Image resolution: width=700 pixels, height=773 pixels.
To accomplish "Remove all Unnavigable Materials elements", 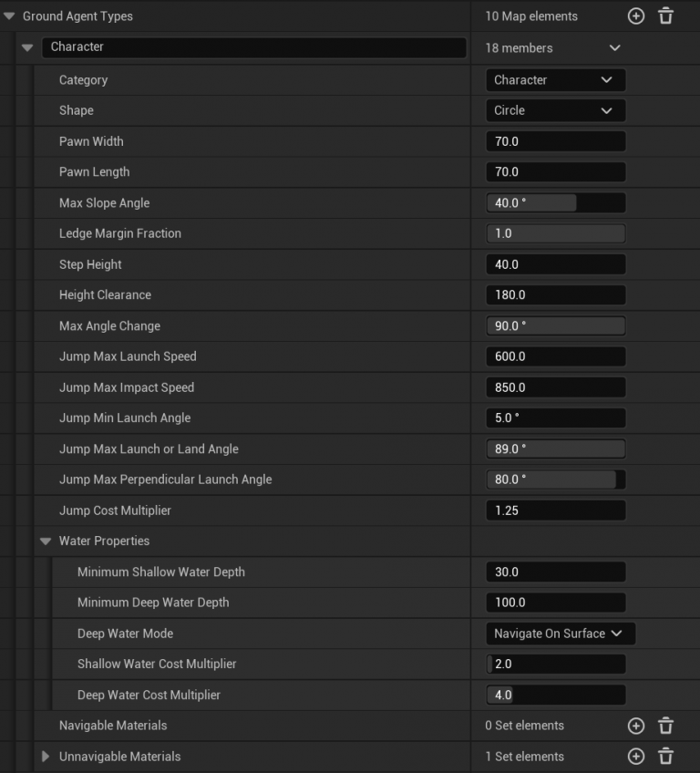I will pos(666,757).
